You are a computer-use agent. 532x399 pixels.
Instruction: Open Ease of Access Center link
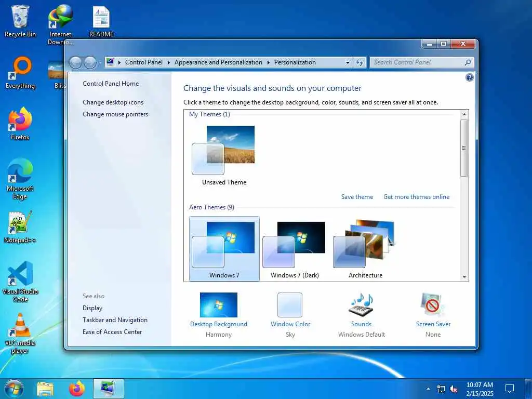pyautogui.click(x=112, y=332)
